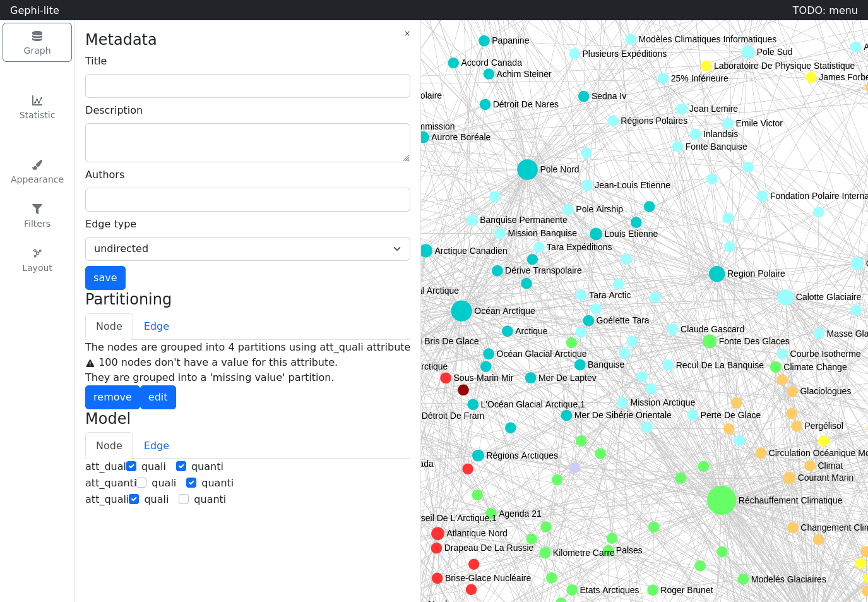
Task: Select the Atlantique Nord node
Action: point(437,533)
